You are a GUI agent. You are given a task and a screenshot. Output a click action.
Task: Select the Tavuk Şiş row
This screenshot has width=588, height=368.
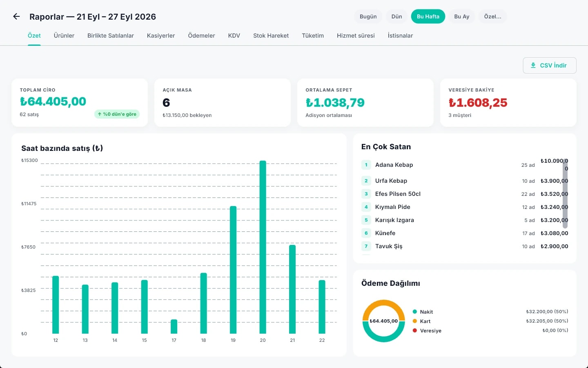tap(465, 246)
